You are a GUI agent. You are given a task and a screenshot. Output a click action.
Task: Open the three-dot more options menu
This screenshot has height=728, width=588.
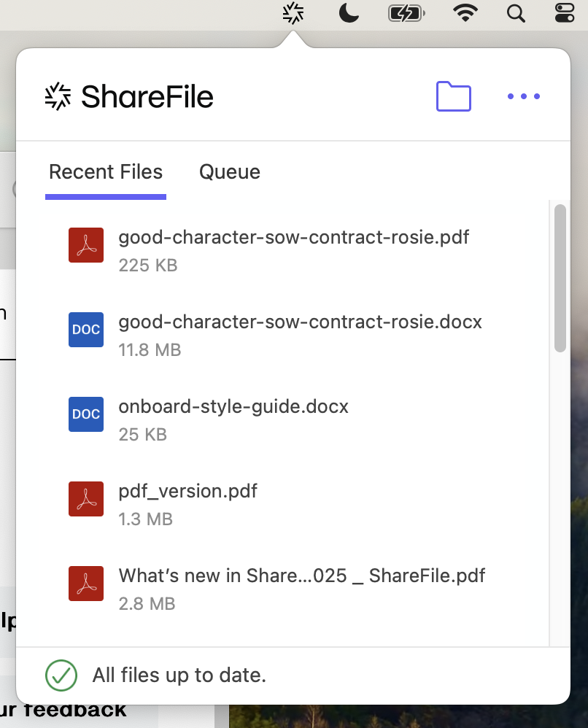point(524,96)
